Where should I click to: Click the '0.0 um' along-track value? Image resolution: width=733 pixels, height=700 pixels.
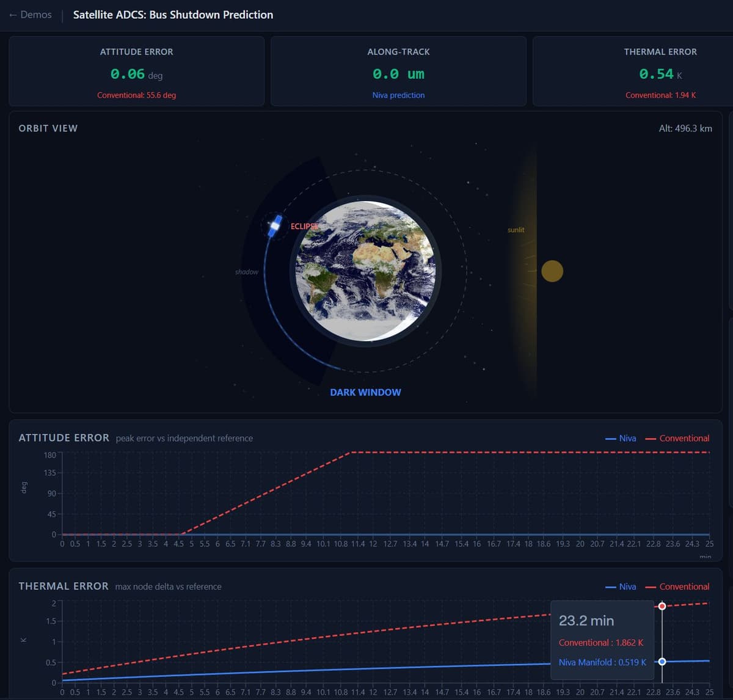398,75
